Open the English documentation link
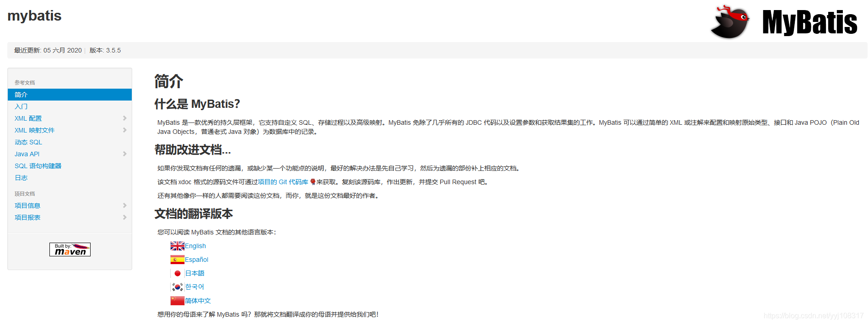Viewport: 868px width, 324px height. tap(195, 246)
